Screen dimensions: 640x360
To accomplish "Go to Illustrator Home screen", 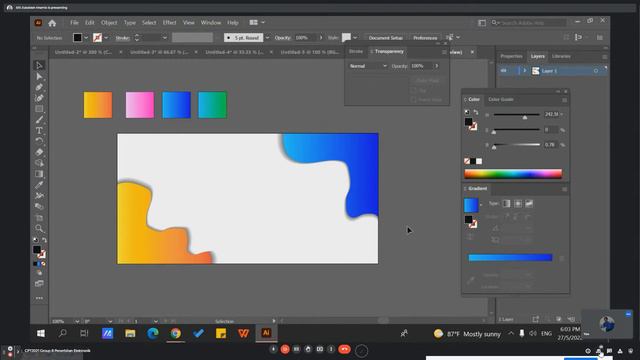I will pos(52,23).
